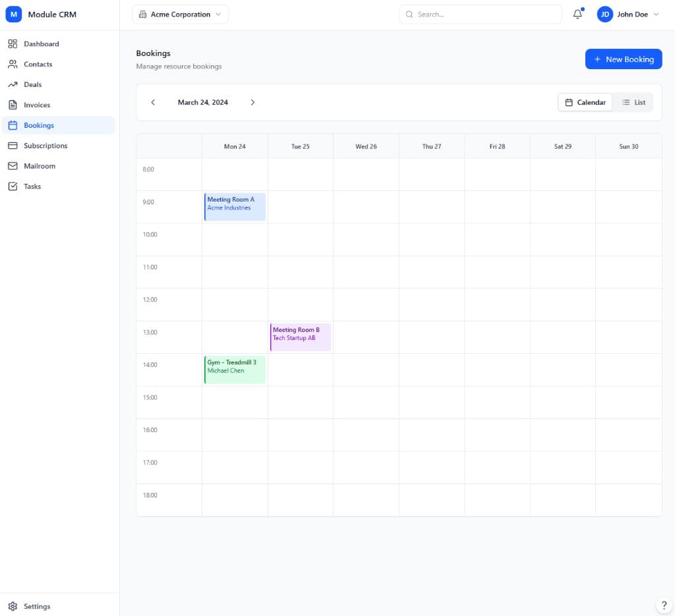Click the Deals trend arrow icon
This screenshot has width=675, height=616.
(x=13, y=84)
